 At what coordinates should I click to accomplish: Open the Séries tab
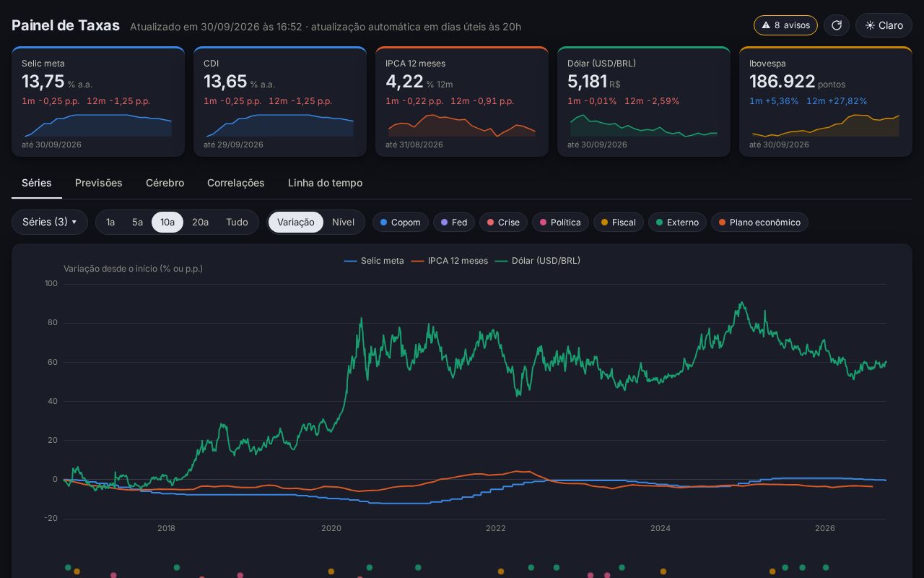coord(37,183)
